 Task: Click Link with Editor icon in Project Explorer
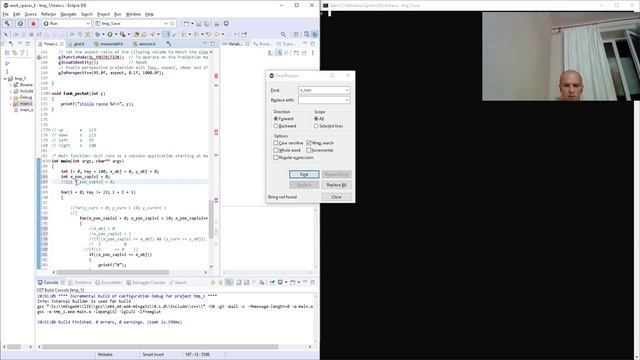(x=15, y=53)
